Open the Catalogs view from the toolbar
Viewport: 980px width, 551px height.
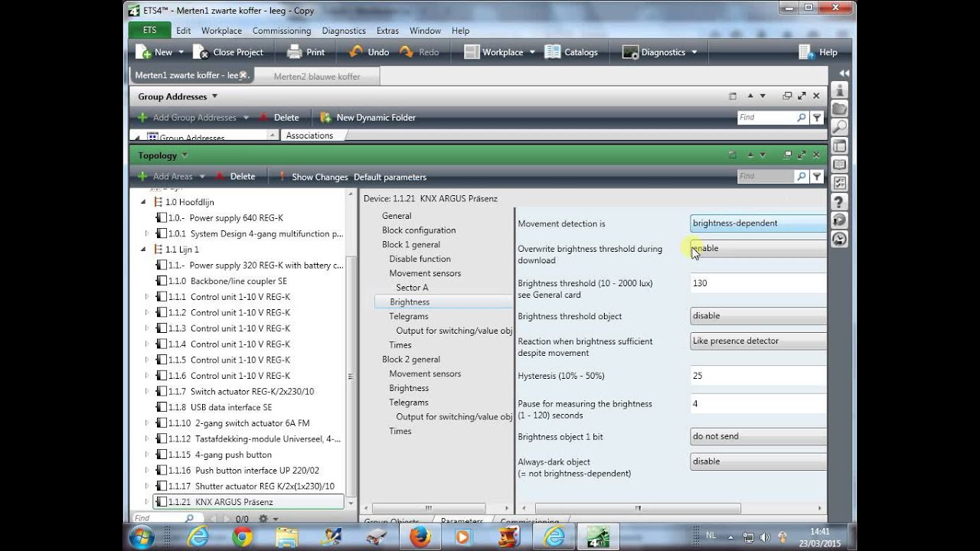tap(571, 52)
